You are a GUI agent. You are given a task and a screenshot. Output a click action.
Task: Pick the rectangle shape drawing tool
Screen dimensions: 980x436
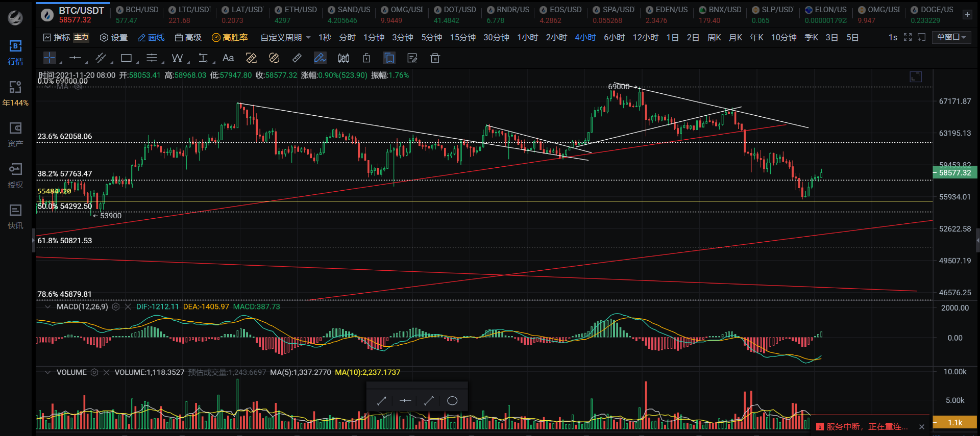click(x=127, y=58)
